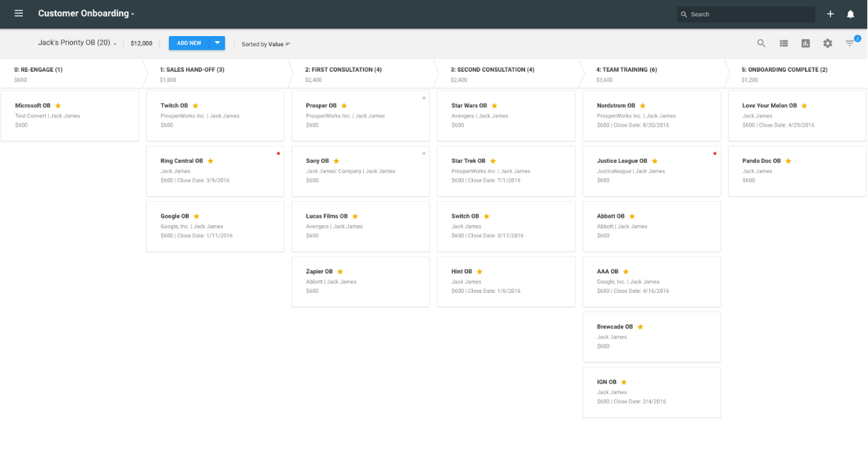
Task: Click the Add New button
Action: [x=189, y=43]
